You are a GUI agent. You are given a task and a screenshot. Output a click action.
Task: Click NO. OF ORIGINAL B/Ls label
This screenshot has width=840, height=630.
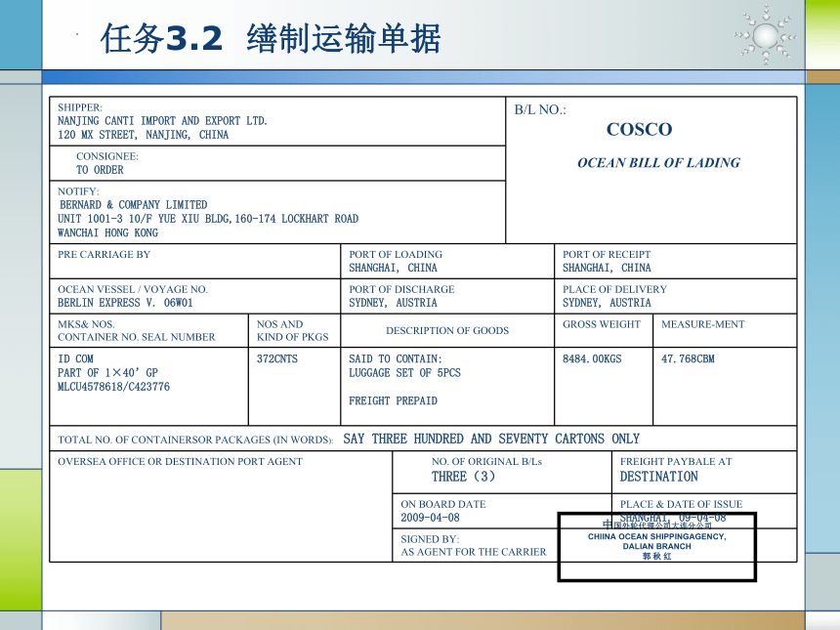(486, 461)
